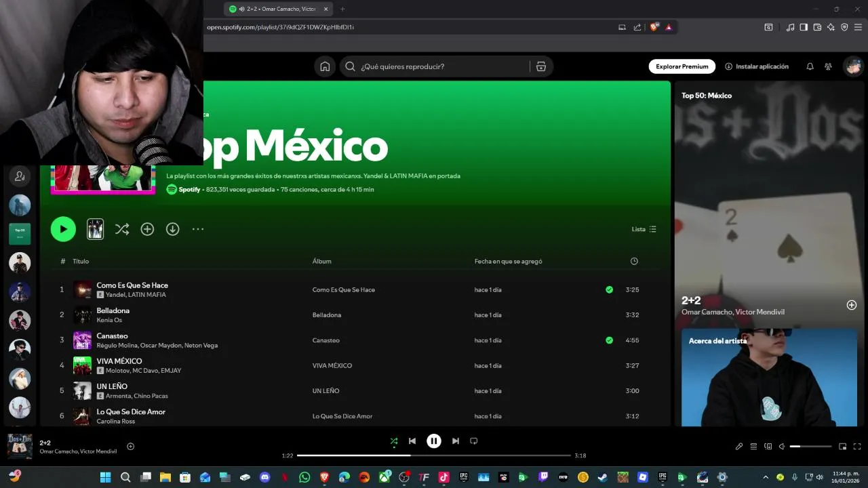
Task: Pause the current song
Action: (434, 441)
